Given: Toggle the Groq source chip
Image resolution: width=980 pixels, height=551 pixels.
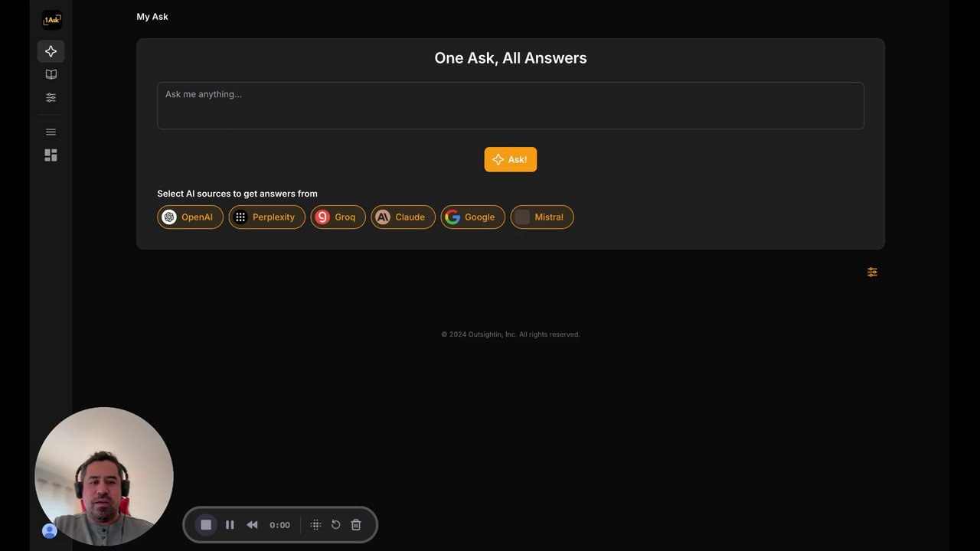Looking at the screenshot, I should click(x=338, y=217).
